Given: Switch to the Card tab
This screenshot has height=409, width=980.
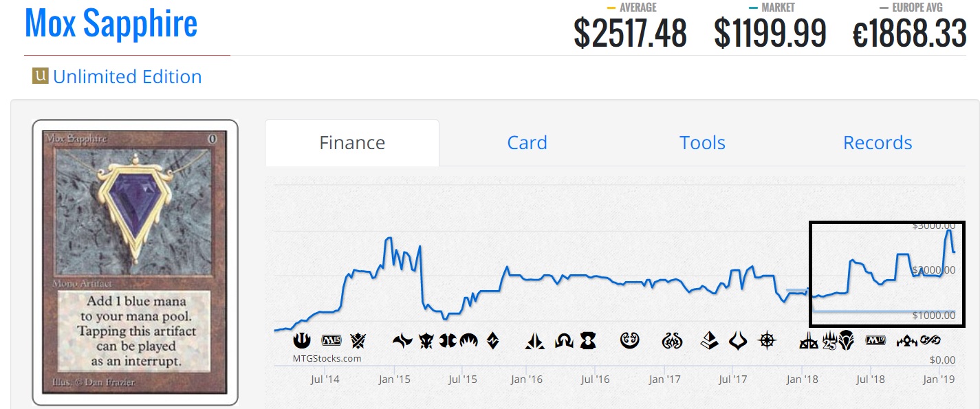Looking at the screenshot, I should point(527,143).
